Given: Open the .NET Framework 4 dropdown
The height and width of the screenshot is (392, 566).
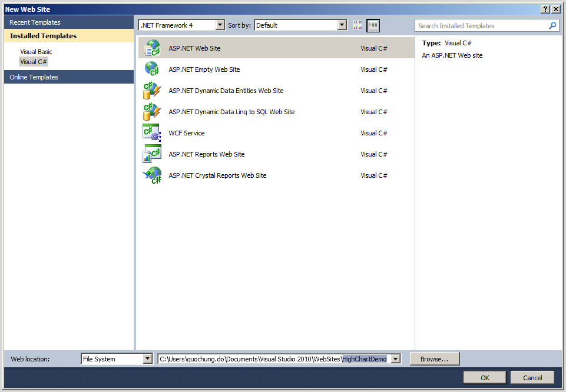Looking at the screenshot, I should coord(220,25).
